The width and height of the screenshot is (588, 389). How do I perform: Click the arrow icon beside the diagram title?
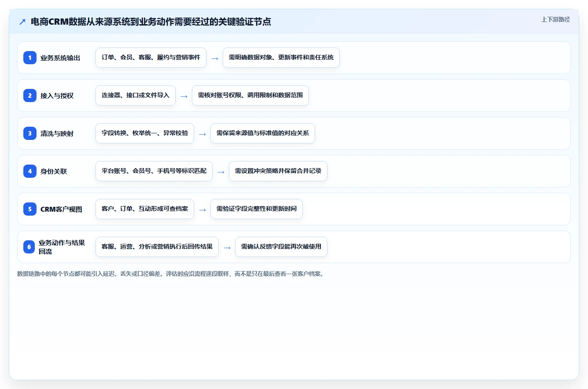(22, 22)
